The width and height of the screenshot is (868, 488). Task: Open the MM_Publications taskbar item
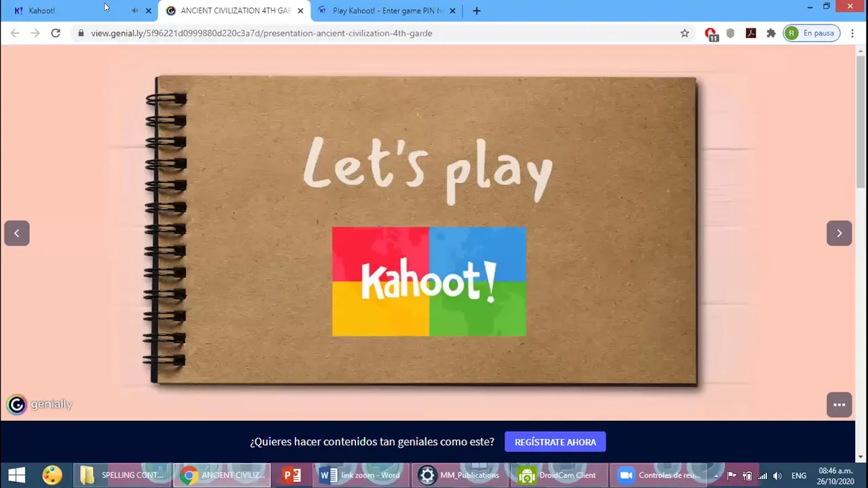pyautogui.click(x=460, y=475)
